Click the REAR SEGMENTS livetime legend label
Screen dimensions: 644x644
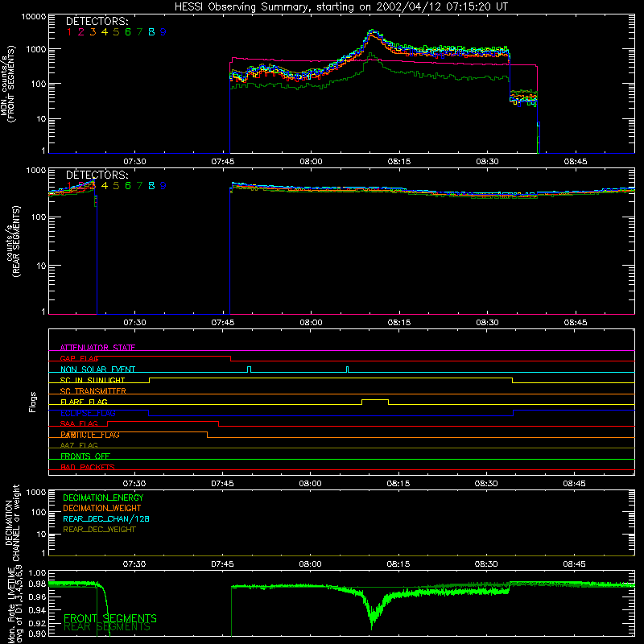107,627
